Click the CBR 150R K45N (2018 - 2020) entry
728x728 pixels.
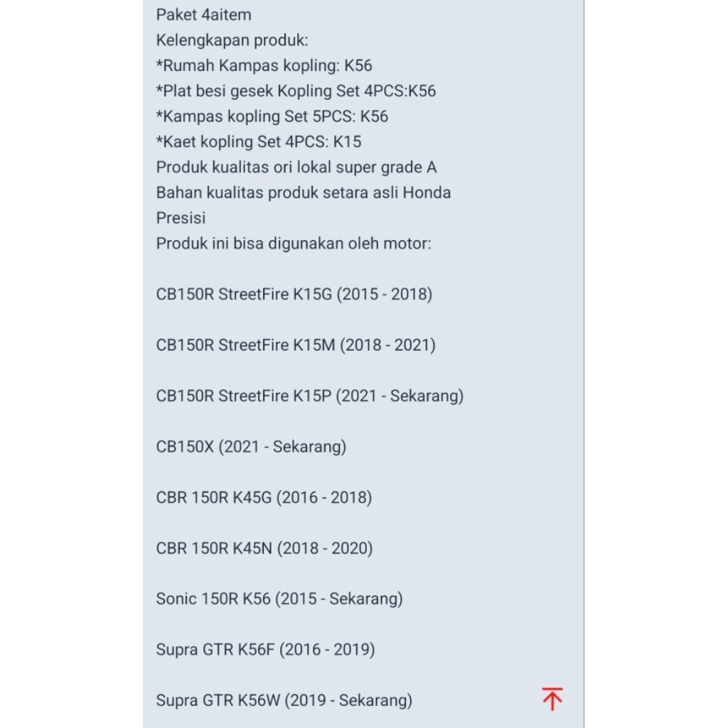click(264, 548)
